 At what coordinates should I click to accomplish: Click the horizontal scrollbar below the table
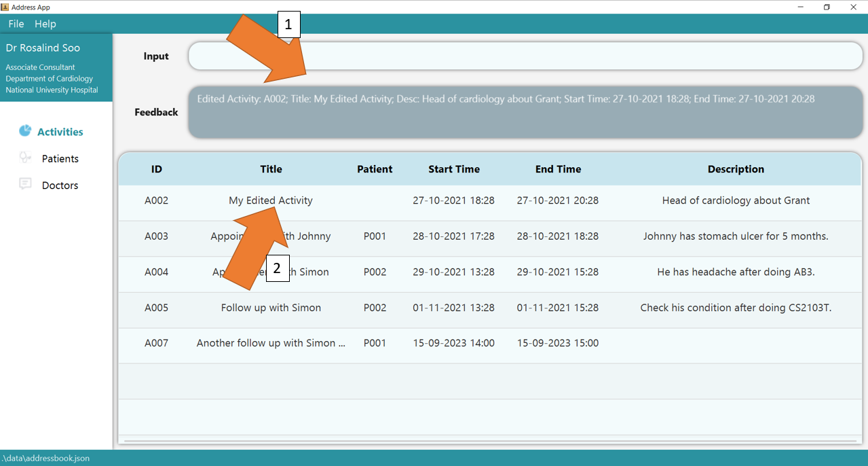click(490, 441)
